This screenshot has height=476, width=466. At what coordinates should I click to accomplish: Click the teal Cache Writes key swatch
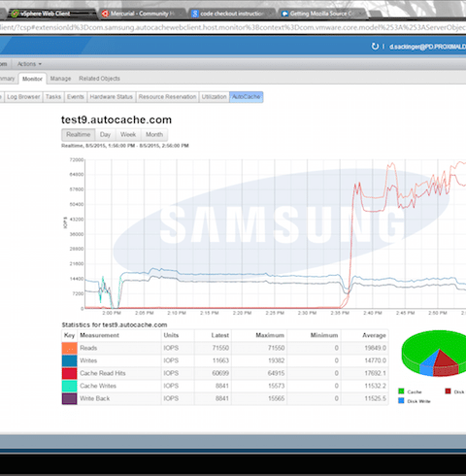[x=69, y=386]
